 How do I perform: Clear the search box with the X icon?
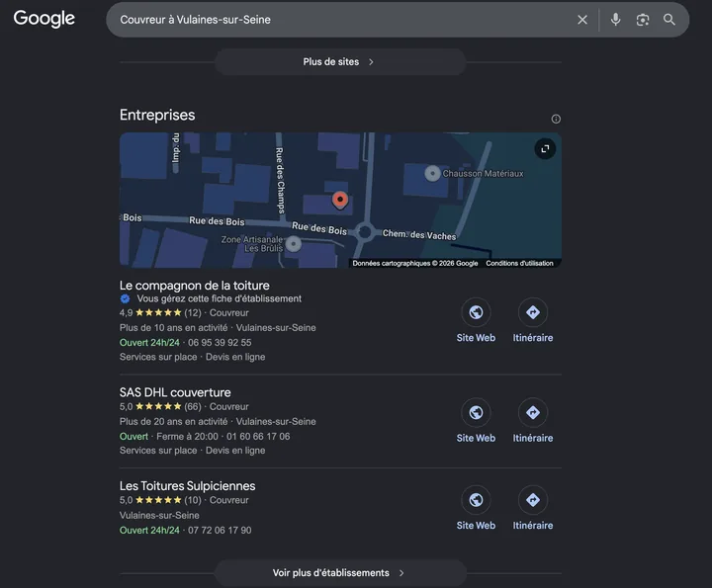point(582,20)
